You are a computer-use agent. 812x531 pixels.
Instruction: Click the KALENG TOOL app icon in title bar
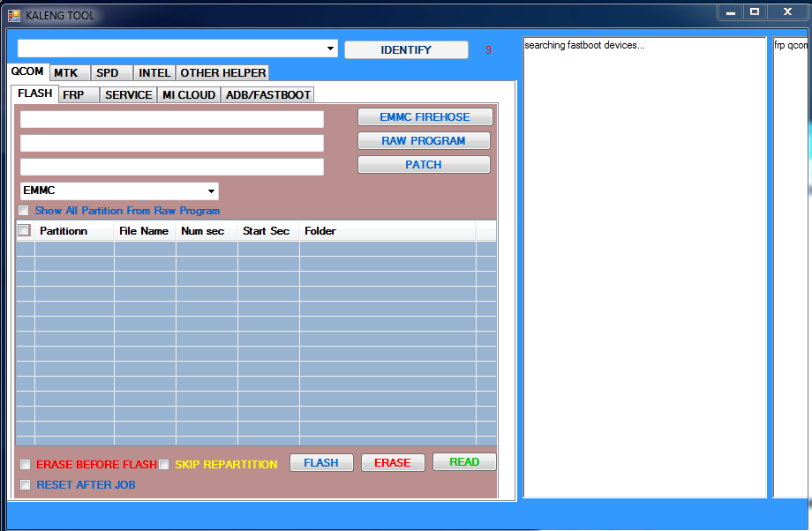[14, 16]
